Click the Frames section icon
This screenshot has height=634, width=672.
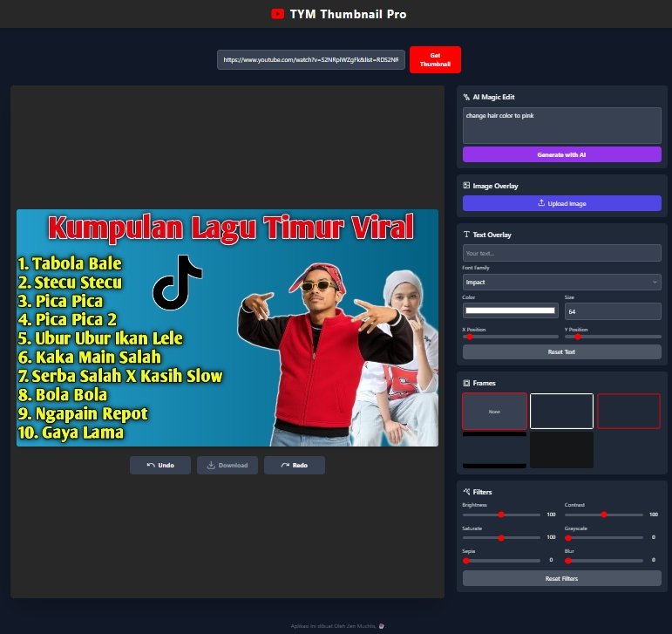(466, 383)
